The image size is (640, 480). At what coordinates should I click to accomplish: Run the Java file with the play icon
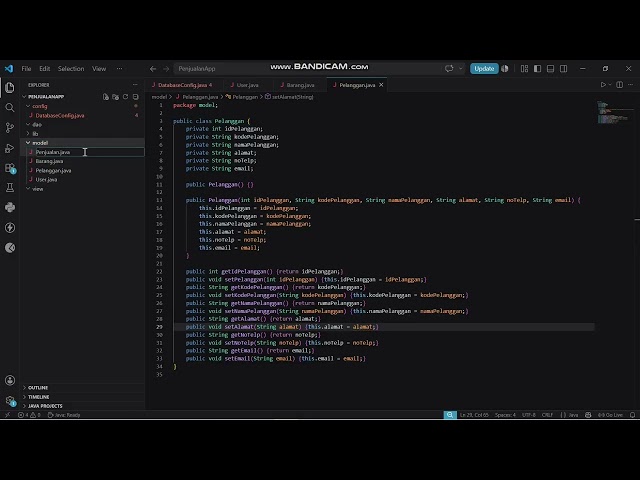pos(603,84)
